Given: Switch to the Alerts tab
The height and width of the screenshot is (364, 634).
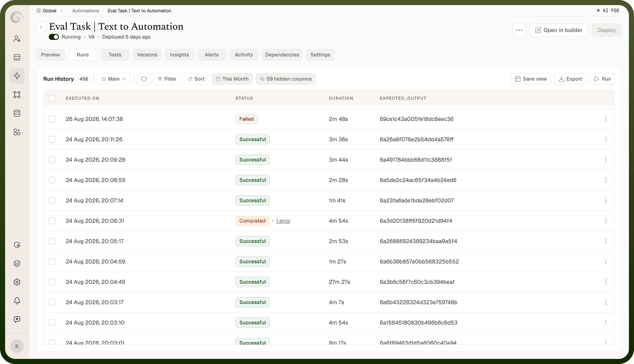Looking at the screenshot, I should click(212, 55).
